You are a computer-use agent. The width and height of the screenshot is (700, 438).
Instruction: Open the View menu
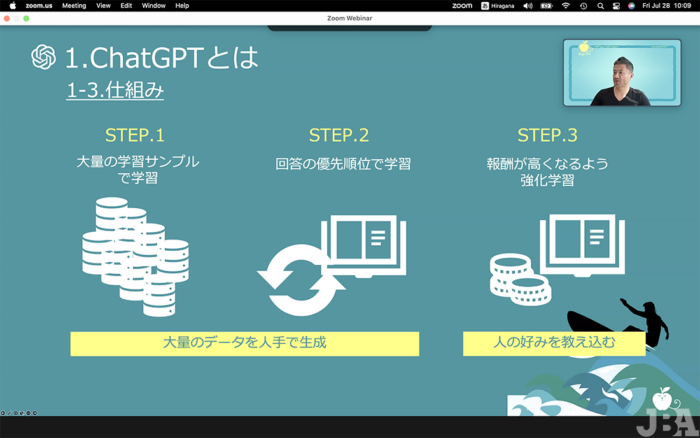pos(103,6)
